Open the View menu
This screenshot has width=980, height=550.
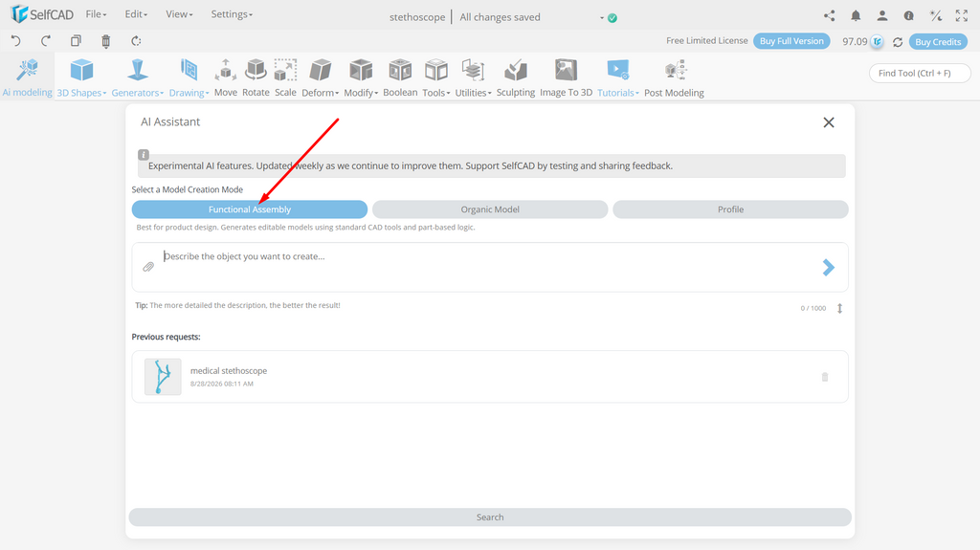click(x=179, y=14)
